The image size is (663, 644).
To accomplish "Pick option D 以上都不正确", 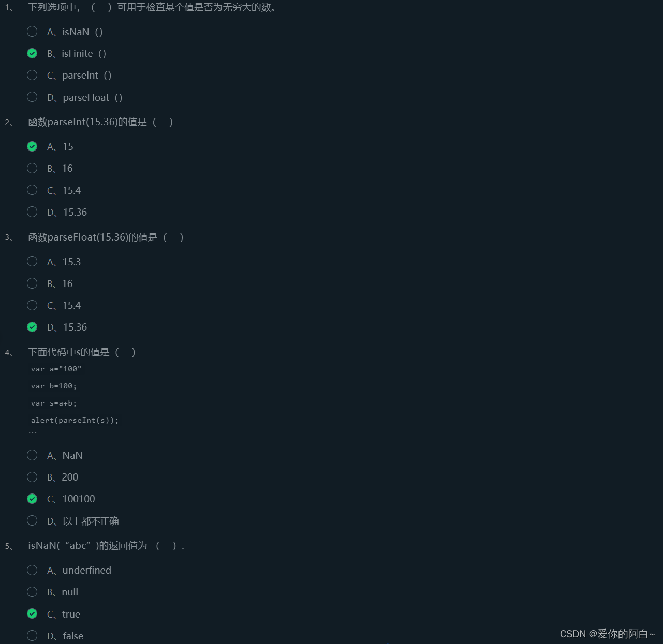I will 32,520.
